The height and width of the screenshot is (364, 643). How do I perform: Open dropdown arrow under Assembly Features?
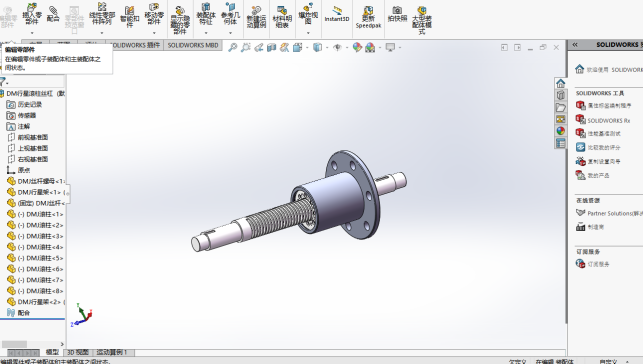(206, 32)
